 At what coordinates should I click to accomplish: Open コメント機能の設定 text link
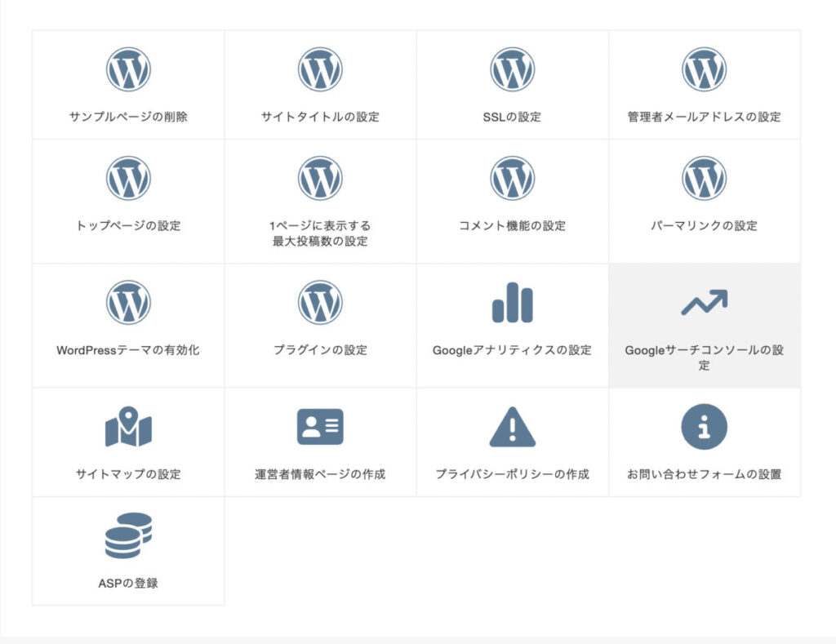(x=512, y=225)
